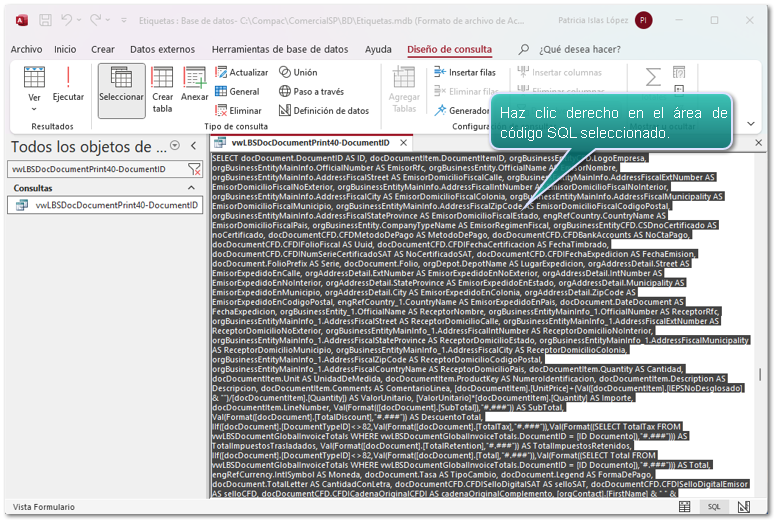This screenshot has width=777, height=523.
Task: Collapse the Consultas group
Action: [191, 188]
